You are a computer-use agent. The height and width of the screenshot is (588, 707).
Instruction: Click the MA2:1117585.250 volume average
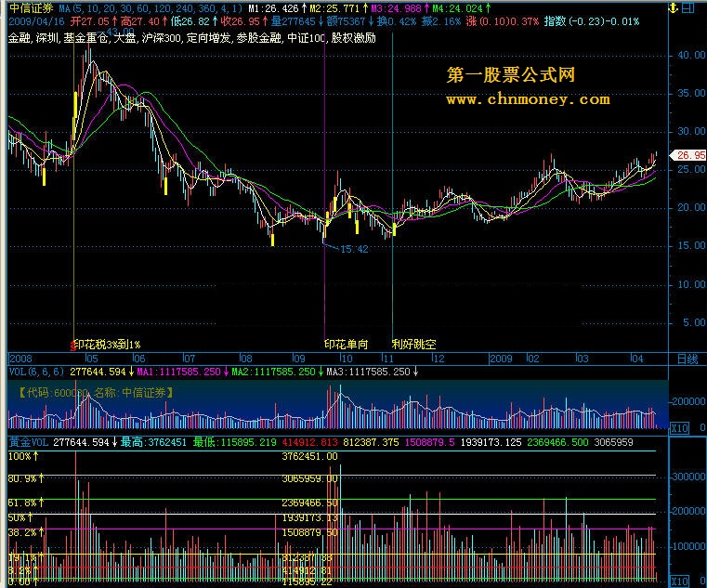tap(277, 372)
